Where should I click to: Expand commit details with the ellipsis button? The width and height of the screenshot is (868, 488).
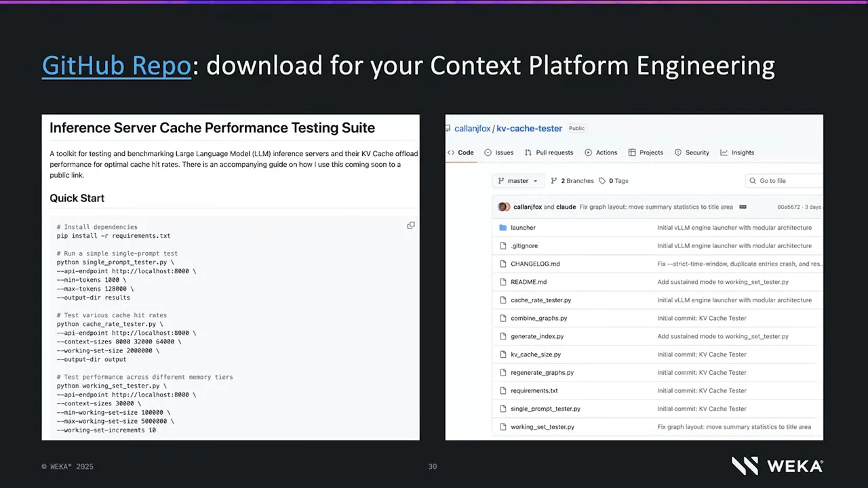pos(743,207)
